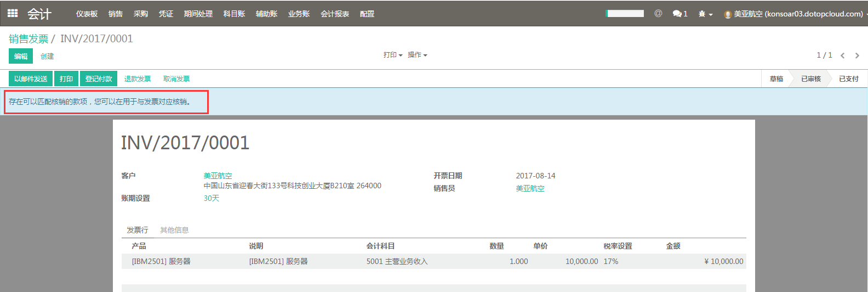
Task: Click the invoice date 2017-08-14
Action: pyautogui.click(x=535, y=176)
